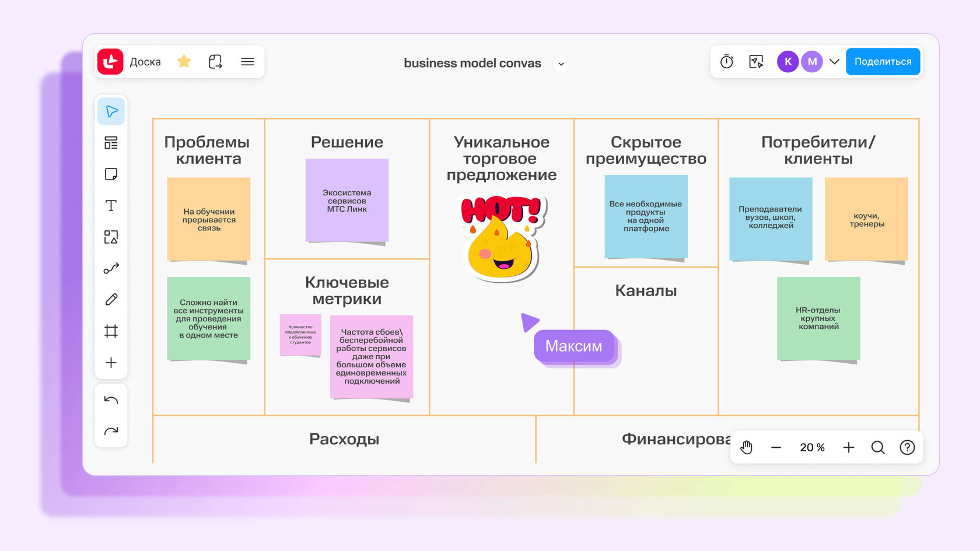980x551 pixels.
Task: Click the undo arrow in the sidebar
Action: pyautogui.click(x=111, y=399)
